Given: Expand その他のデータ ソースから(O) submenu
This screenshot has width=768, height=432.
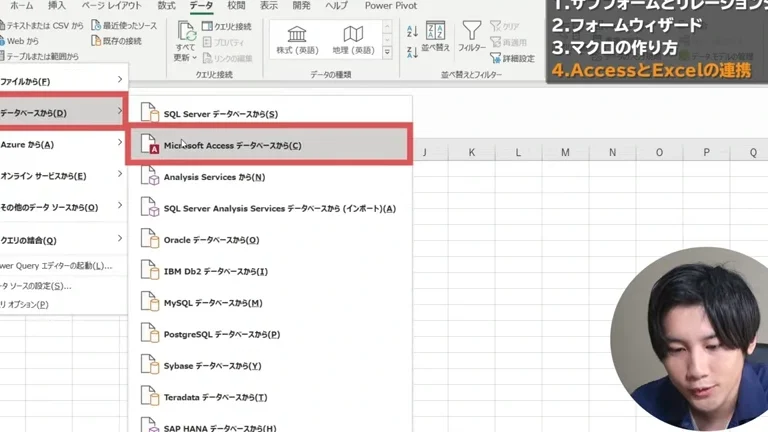Looking at the screenshot, I should click(63, 207).
